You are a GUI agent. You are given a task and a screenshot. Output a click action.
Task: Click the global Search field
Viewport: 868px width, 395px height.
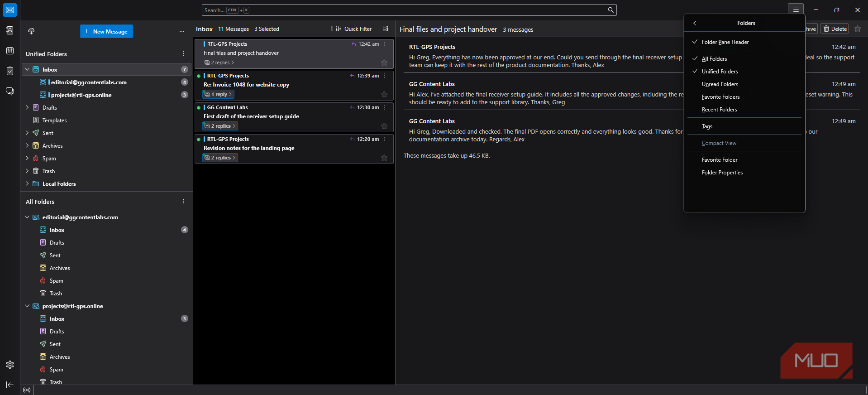pos(409,10)
